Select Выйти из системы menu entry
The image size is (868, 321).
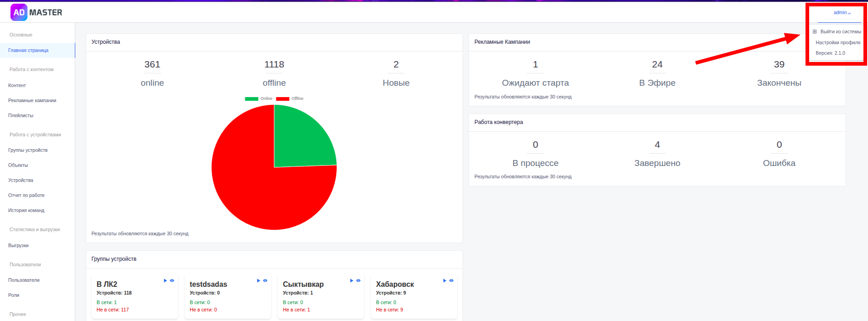[x=841, y=31]
